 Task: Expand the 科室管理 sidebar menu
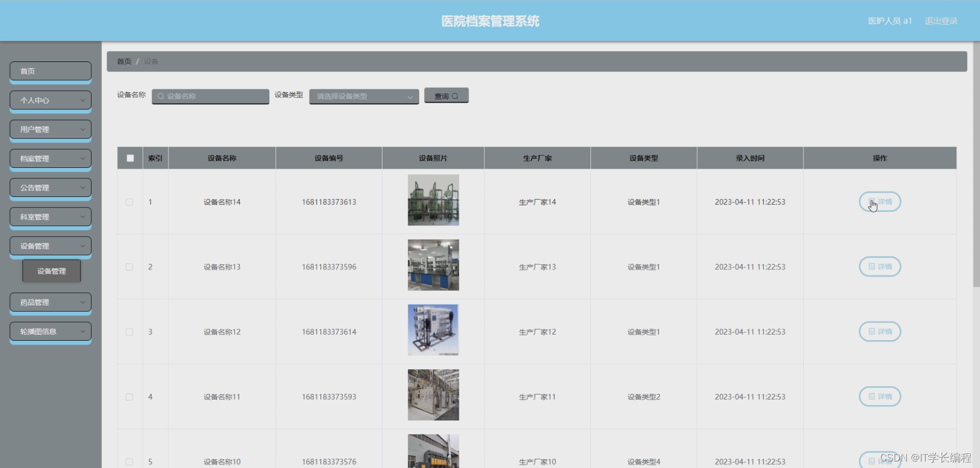[50, 217]
